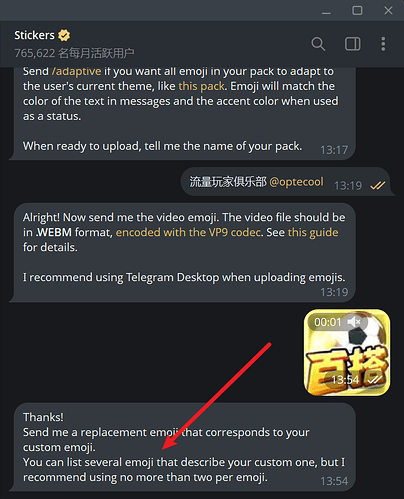404x499 pixels.
Task: Click the @optecool mention
Action: (296, 182)
